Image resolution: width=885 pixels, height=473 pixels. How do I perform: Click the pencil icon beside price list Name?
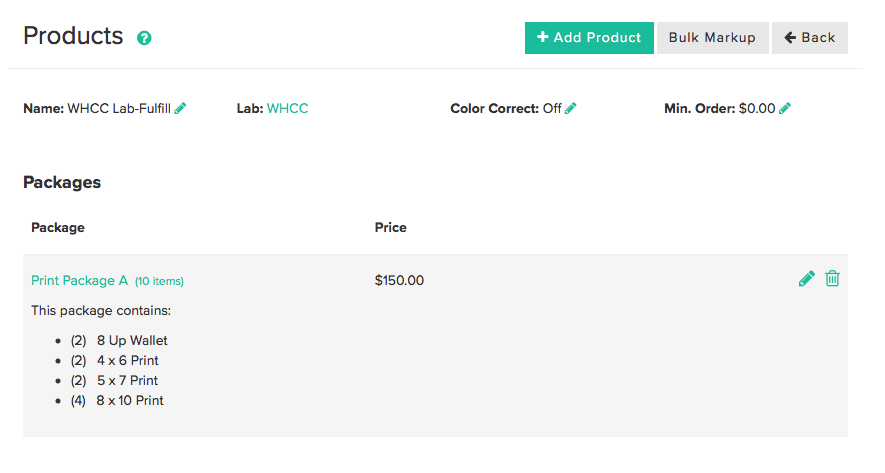click(x=180, y=108)
